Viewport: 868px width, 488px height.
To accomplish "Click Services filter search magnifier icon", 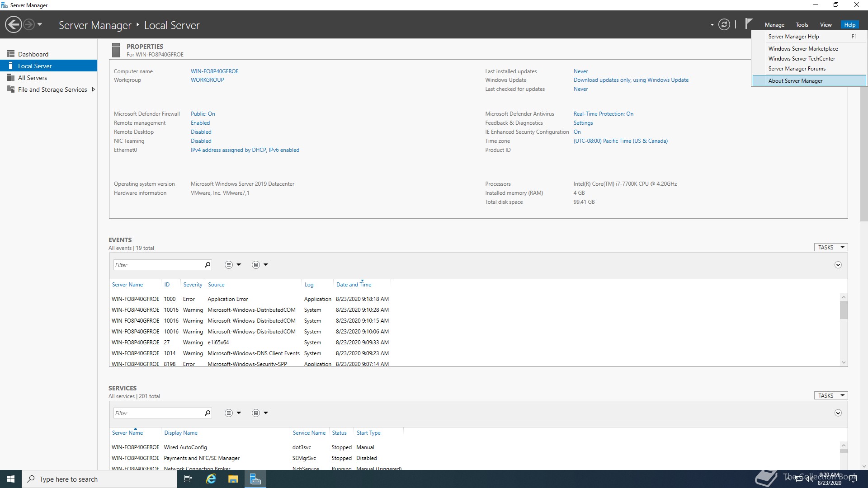I will point(208,413).
